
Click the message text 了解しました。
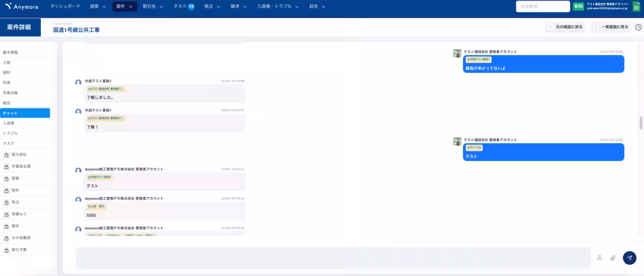pos(100,98)
